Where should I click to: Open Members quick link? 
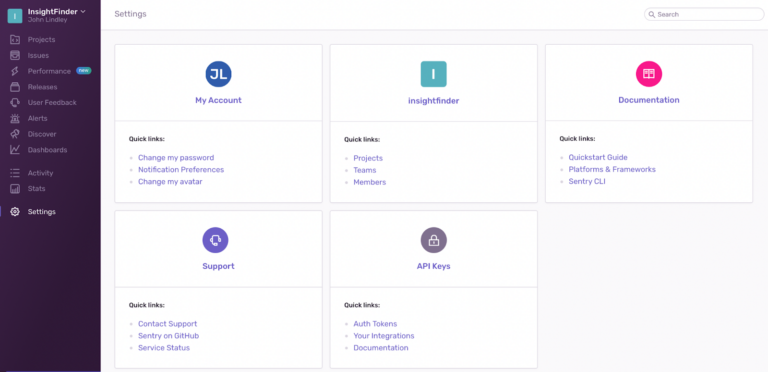[370, 182]
